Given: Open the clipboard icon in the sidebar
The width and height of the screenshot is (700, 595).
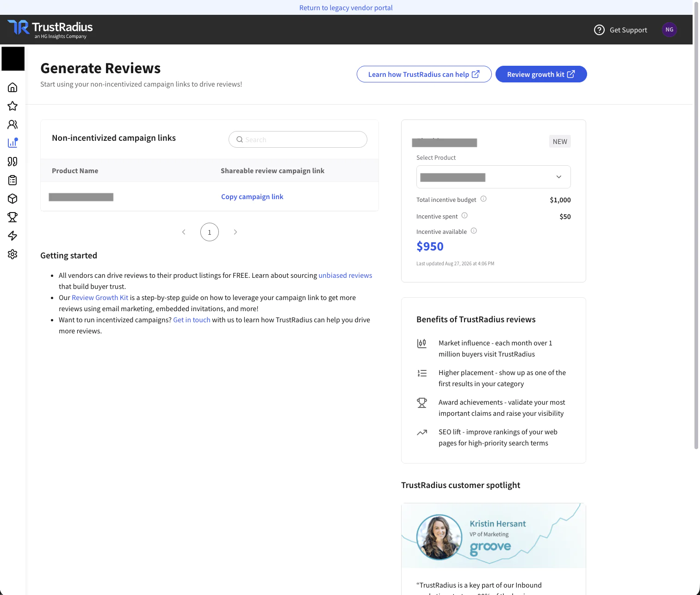Looking at the screenshot, I should 12,180.
